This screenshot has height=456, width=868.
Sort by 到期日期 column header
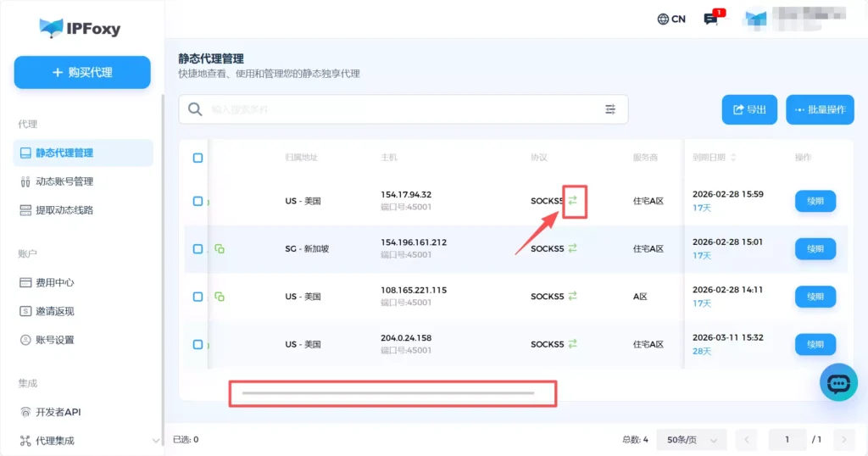[x=714, y=158]
